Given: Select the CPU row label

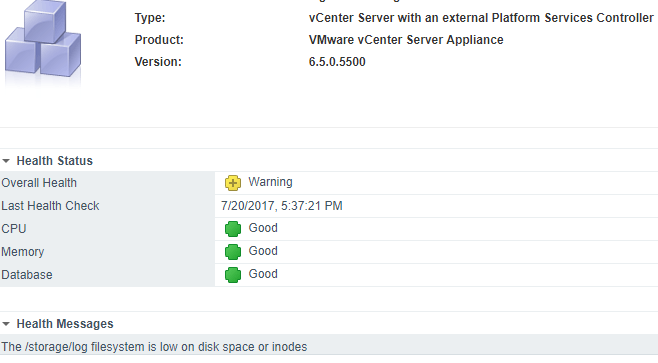Looking at the screenshot, I should [14, 229].
